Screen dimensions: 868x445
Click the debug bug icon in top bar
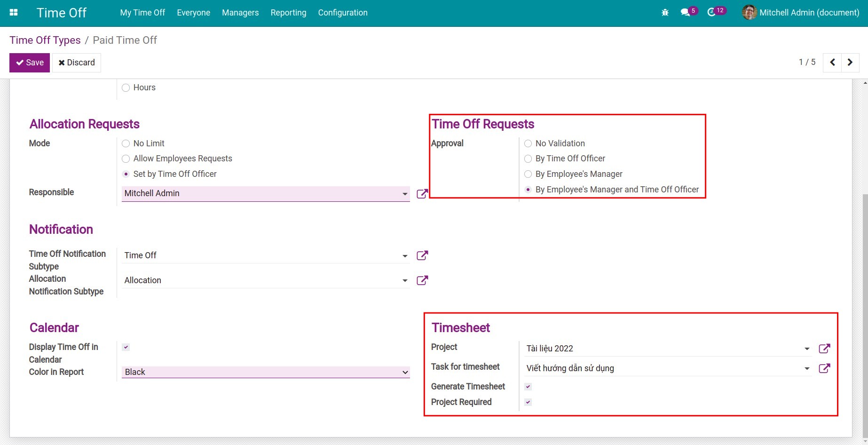coord(665,12)
